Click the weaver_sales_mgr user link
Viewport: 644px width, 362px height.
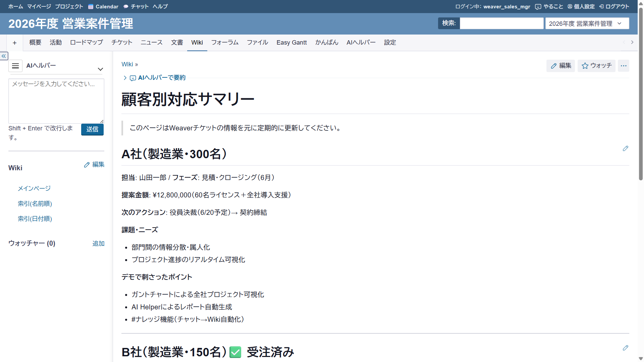point(507,6)
